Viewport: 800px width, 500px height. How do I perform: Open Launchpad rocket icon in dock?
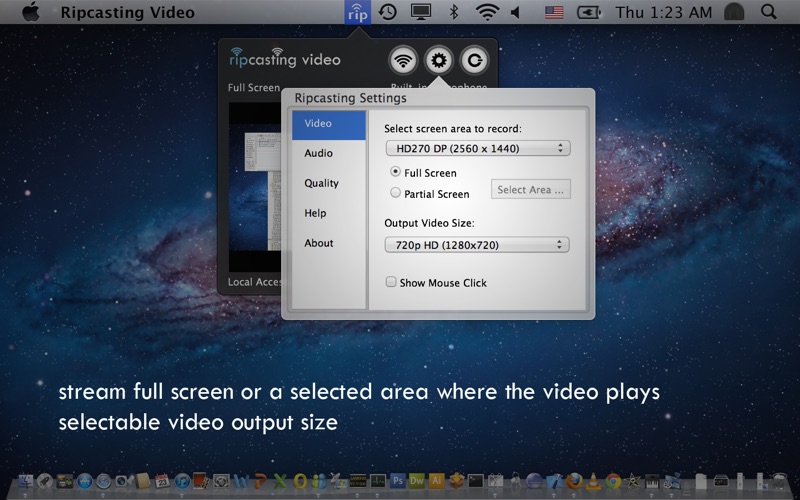45,481
